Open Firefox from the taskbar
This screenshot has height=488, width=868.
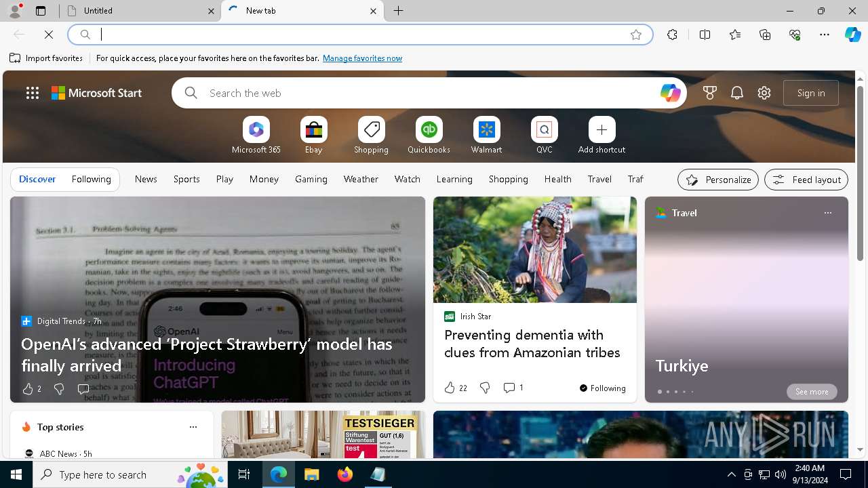[345, 474]
